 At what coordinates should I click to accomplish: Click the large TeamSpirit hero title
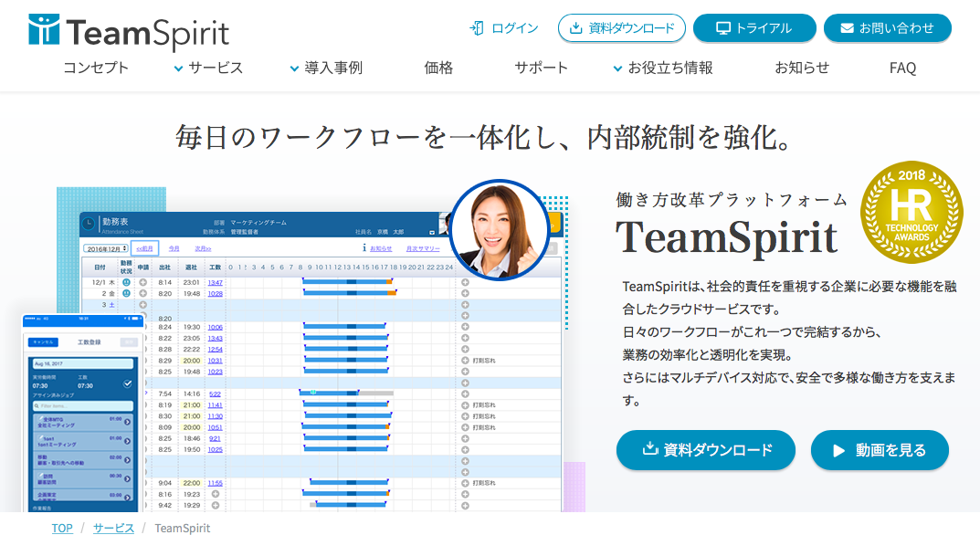coord(727,237)
